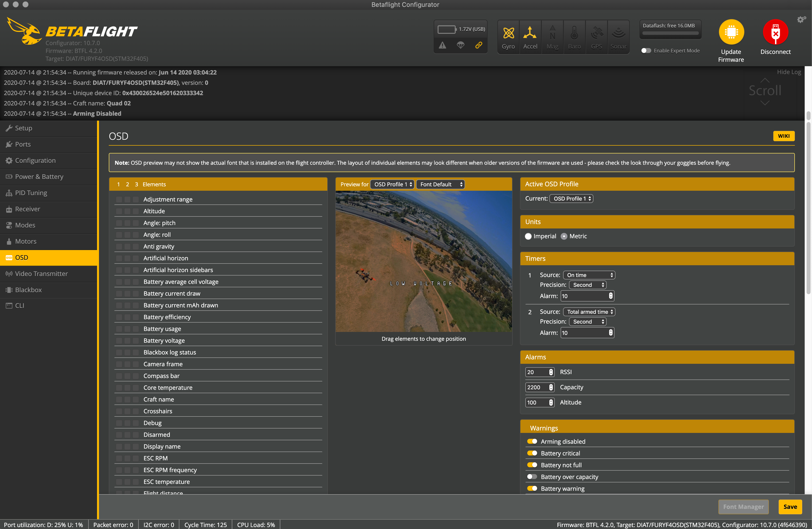Screen dimensions: 812x529
Task: Select the Imperial units radio button
Action: click(x=528, y=236)
